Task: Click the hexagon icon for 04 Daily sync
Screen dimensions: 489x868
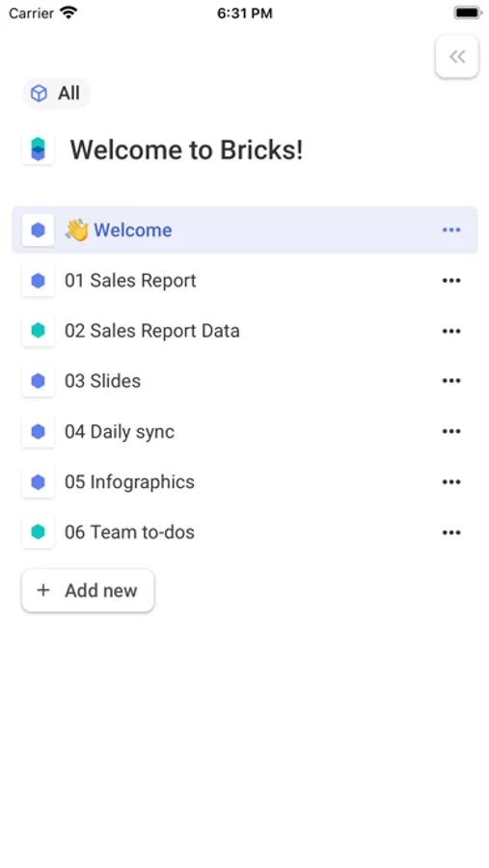Action: (x=38, y=431)
